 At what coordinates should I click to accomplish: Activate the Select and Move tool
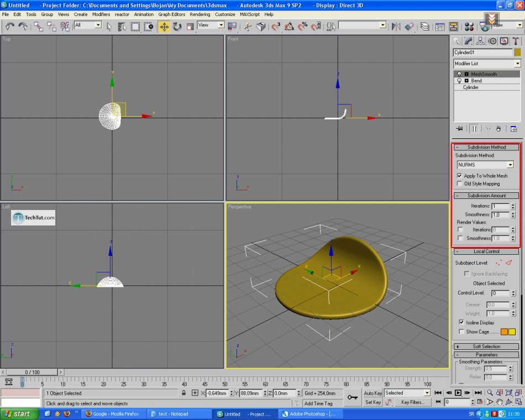[x=164, y=26]
